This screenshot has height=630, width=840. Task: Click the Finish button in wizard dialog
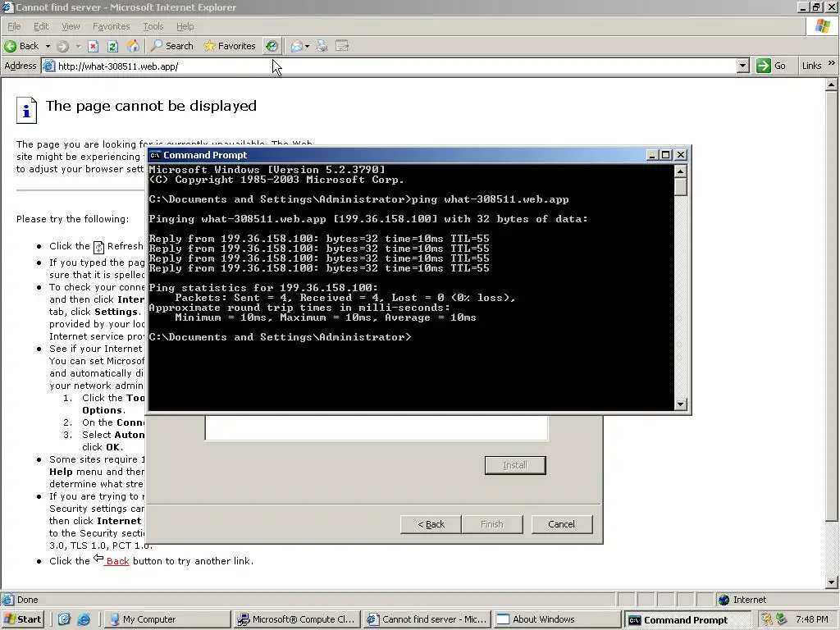click(492, 524)
